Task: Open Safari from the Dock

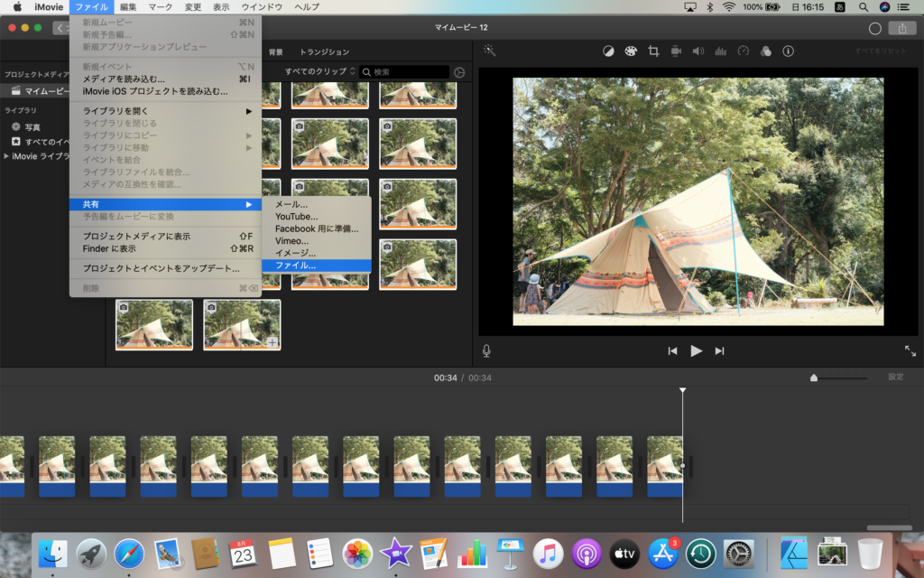Action: point(129,553)
